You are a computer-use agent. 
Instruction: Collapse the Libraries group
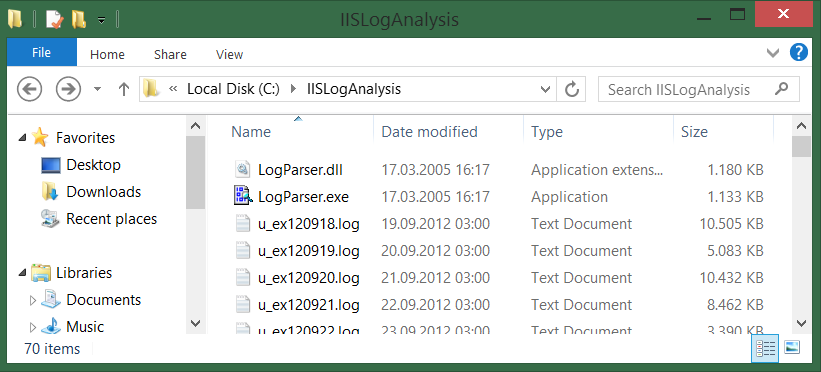pyautogui.click(x=23, y=273)
